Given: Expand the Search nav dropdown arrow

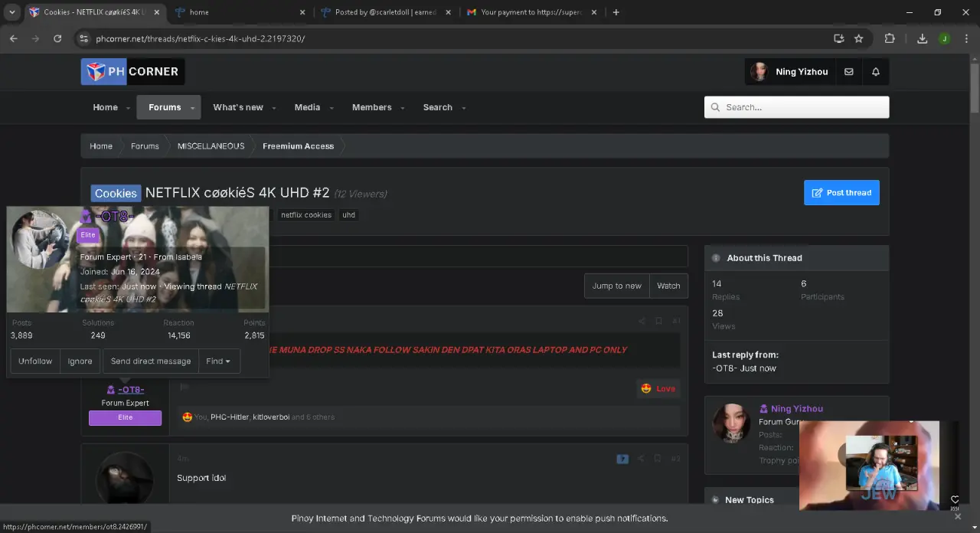Looking at the screenshot, I should click(x=464, y=108).
